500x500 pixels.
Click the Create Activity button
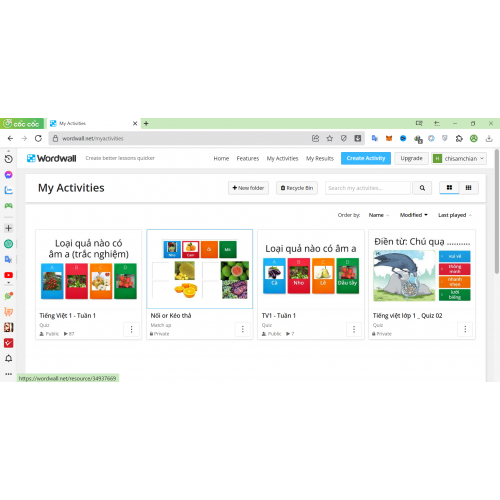point(366,158)
